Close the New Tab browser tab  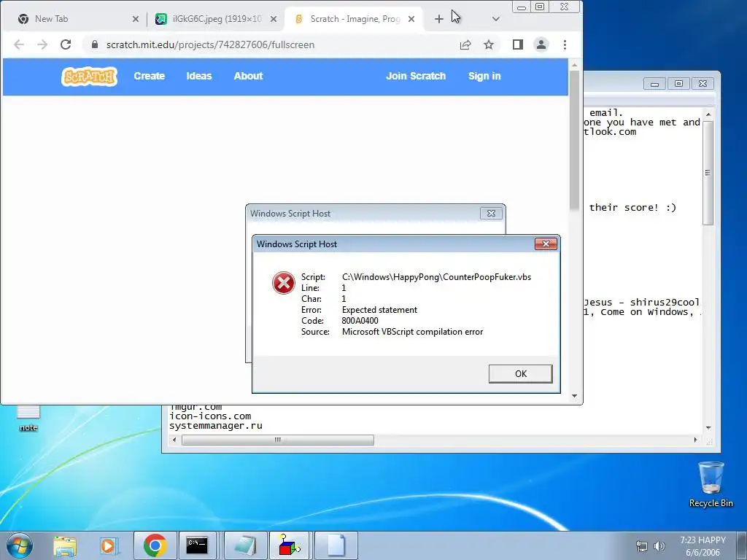[x=135, y=19]
